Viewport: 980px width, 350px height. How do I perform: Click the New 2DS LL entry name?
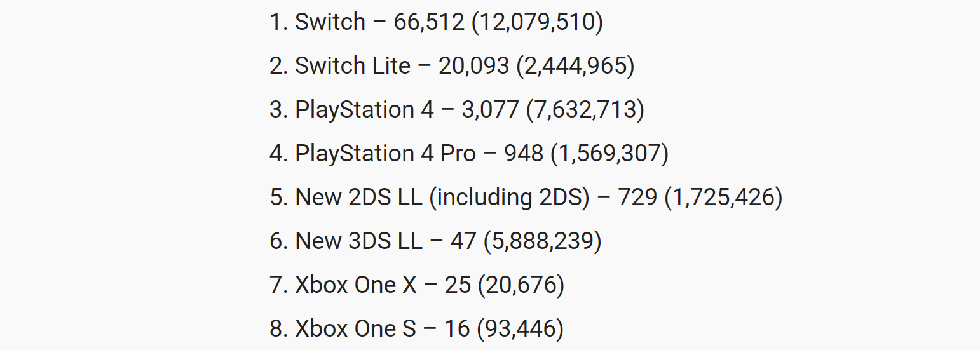click(x=358, y=198)
